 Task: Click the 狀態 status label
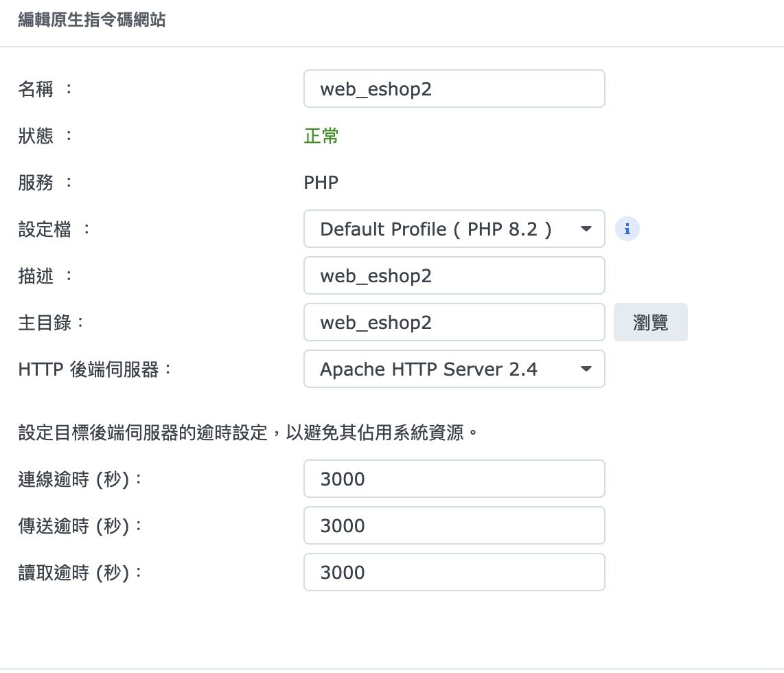coord(37,136)
